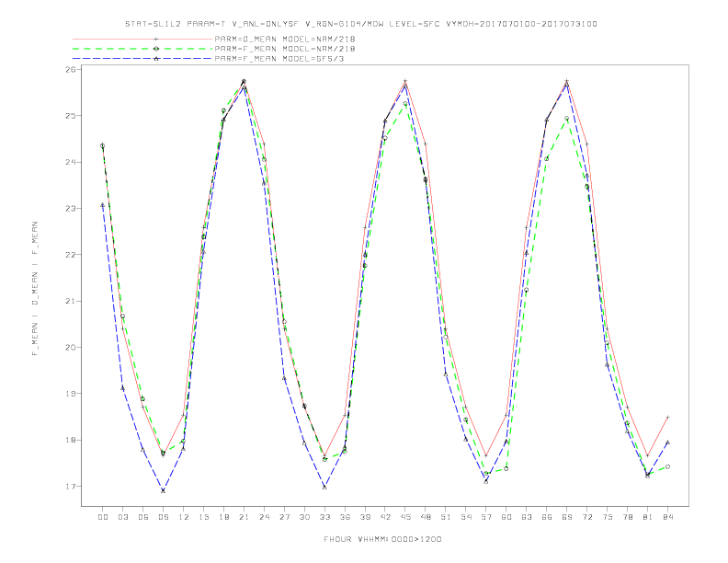Click x-axis forecast hour label 48
This screenshot has width=728, height=563.
coord(426,517)
